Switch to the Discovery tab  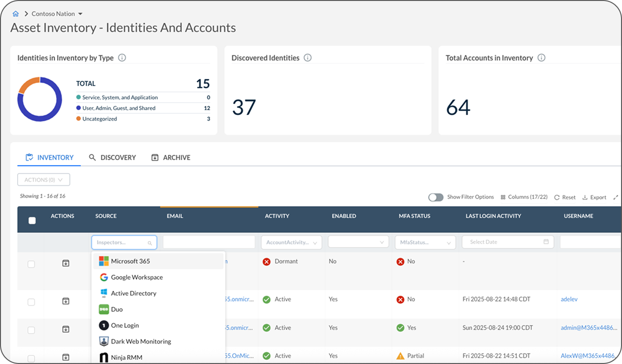(x=113, y=157)
